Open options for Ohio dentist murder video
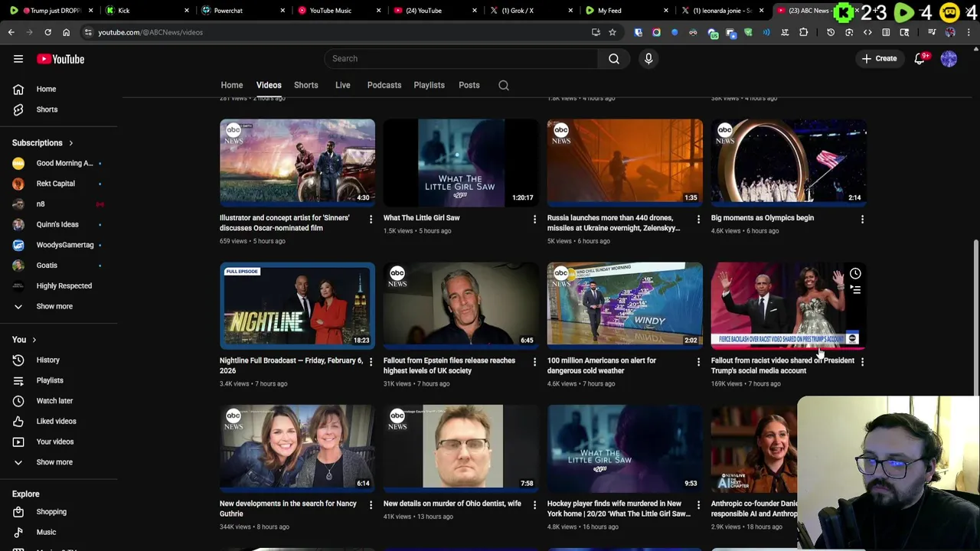980x551 pixels. pyautogui.click(x=534, y=505)
